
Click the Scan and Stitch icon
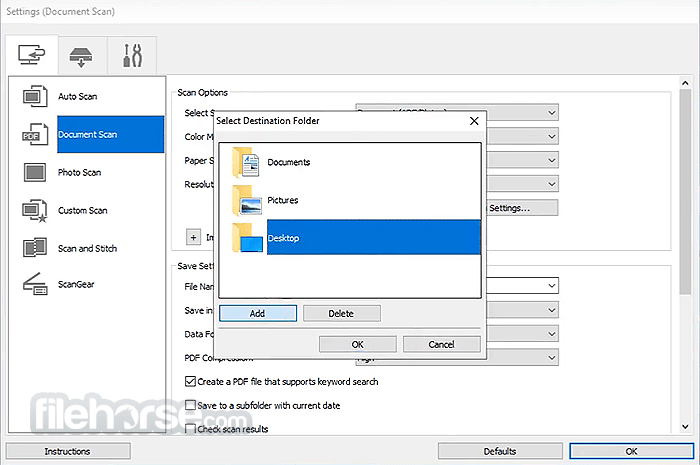(x=35, y=248)
